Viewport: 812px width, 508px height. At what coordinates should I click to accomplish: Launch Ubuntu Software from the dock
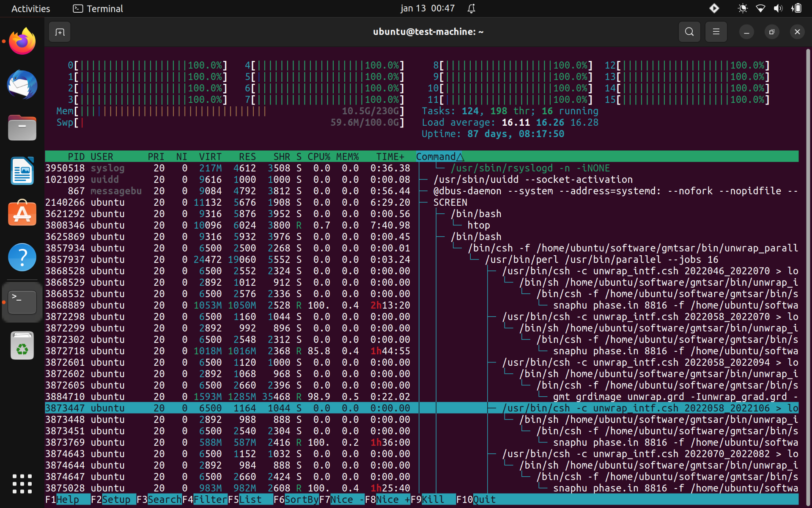click(22, 213)
